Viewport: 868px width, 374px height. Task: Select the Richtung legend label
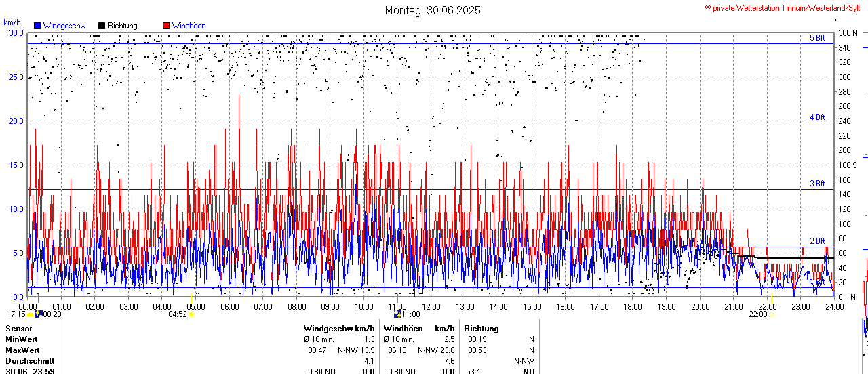pos(123,26)
